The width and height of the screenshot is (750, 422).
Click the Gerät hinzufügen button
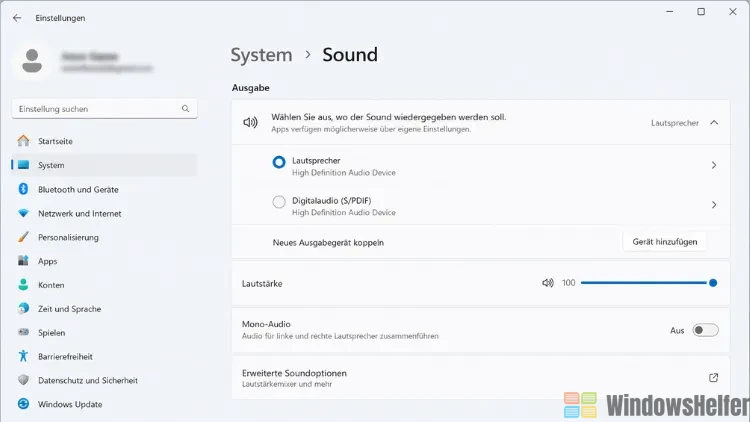coord(664,242)
